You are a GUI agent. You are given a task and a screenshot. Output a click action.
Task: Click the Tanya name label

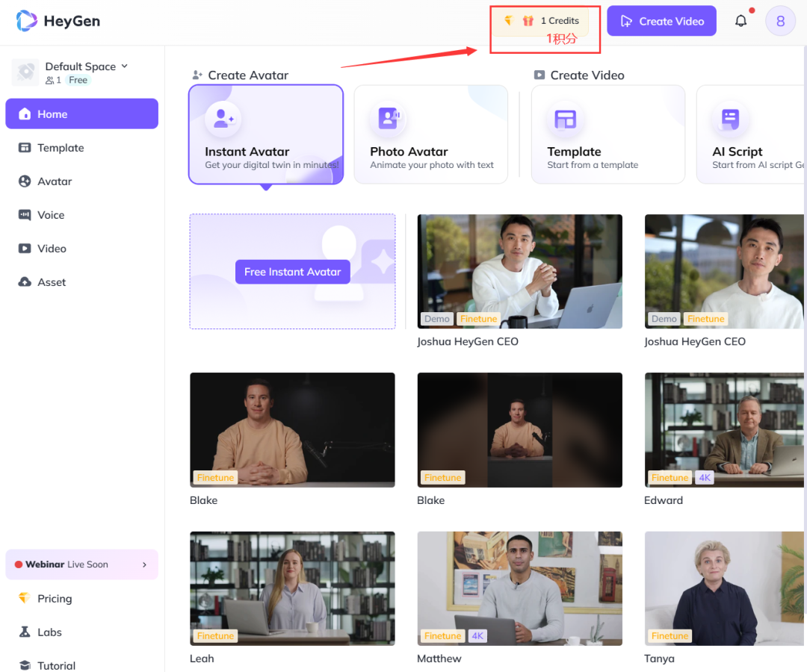coord(659,658)
